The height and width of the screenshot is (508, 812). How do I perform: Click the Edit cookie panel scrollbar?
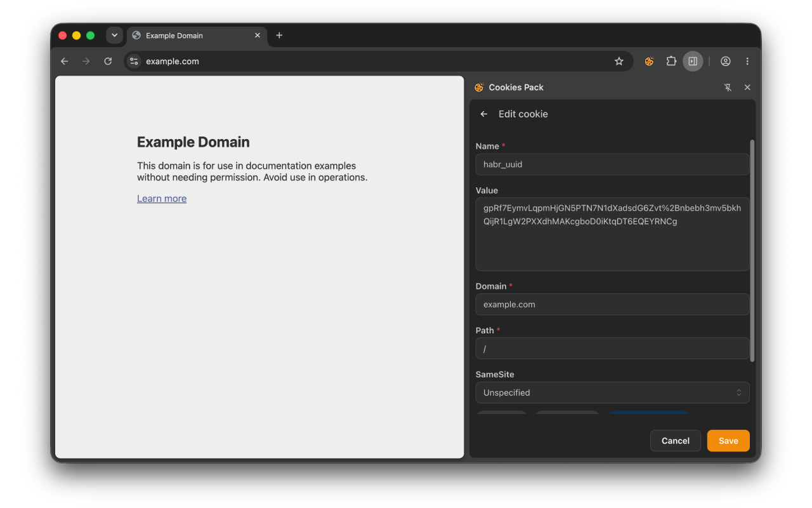(x=752, y=251)
